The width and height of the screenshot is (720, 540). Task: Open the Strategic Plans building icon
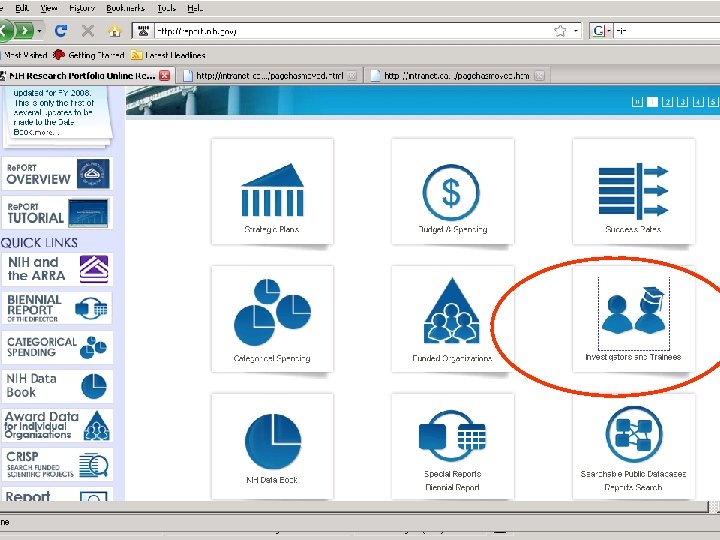click(272, 191)
